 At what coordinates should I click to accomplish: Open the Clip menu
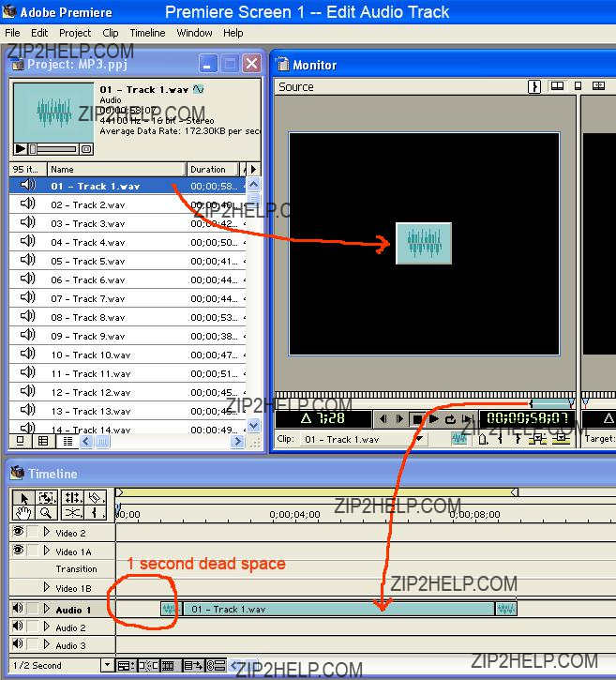coord(110,33)
